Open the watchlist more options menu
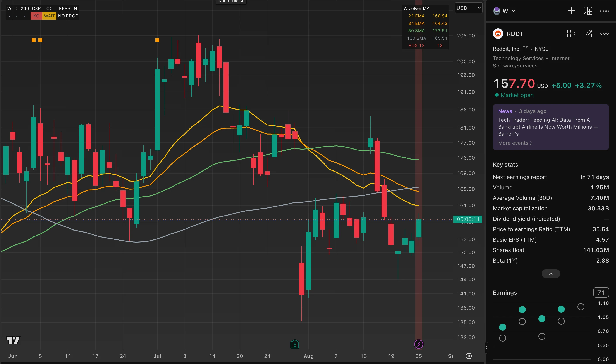Screen dimensions: 616x364 604,11
